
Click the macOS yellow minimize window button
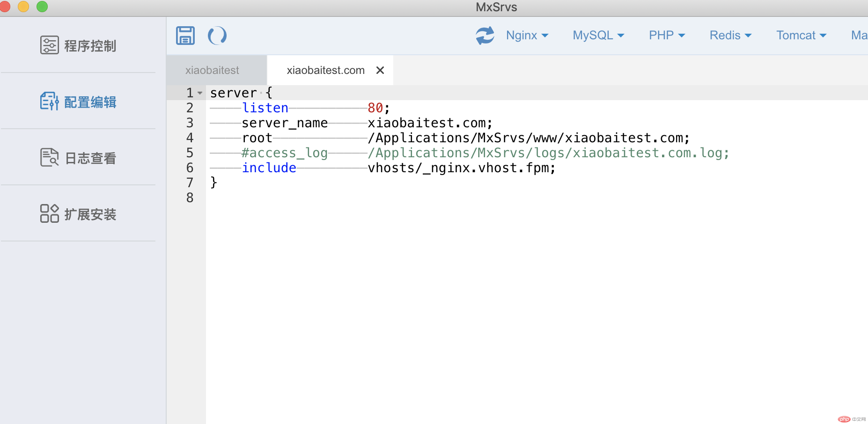[23, 7]
